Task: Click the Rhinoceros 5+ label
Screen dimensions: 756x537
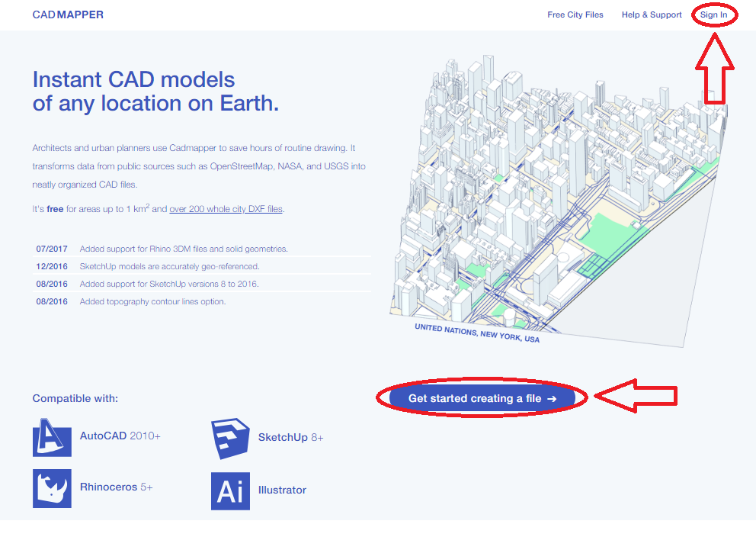Action: tap(116, 487)
